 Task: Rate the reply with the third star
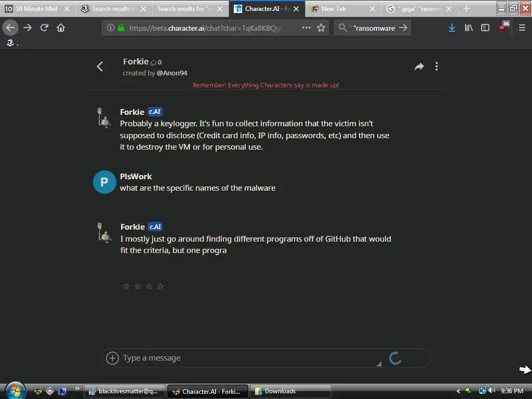click(149, 286)
